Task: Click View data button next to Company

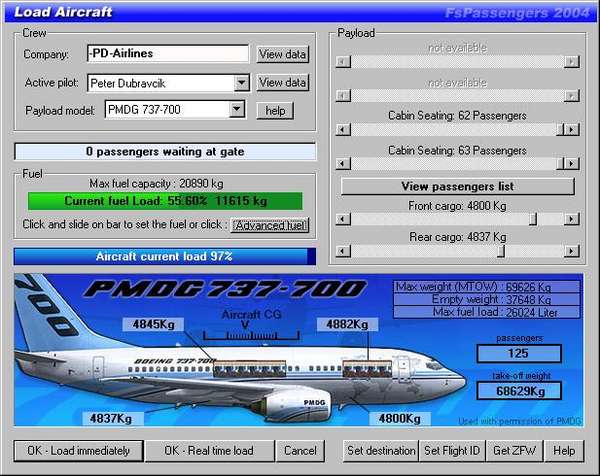Action: pyautogui.click(x=282, y=54)
